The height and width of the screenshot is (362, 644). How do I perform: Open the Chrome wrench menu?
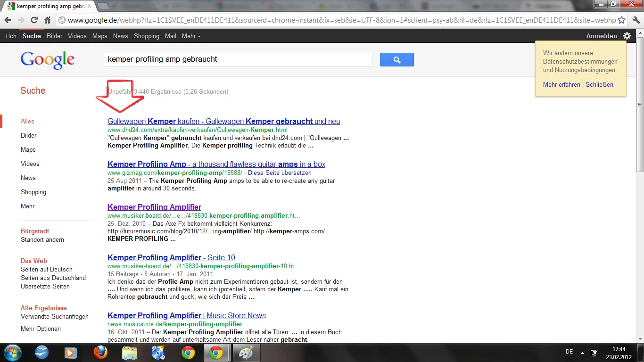click(x=636, y=20)
